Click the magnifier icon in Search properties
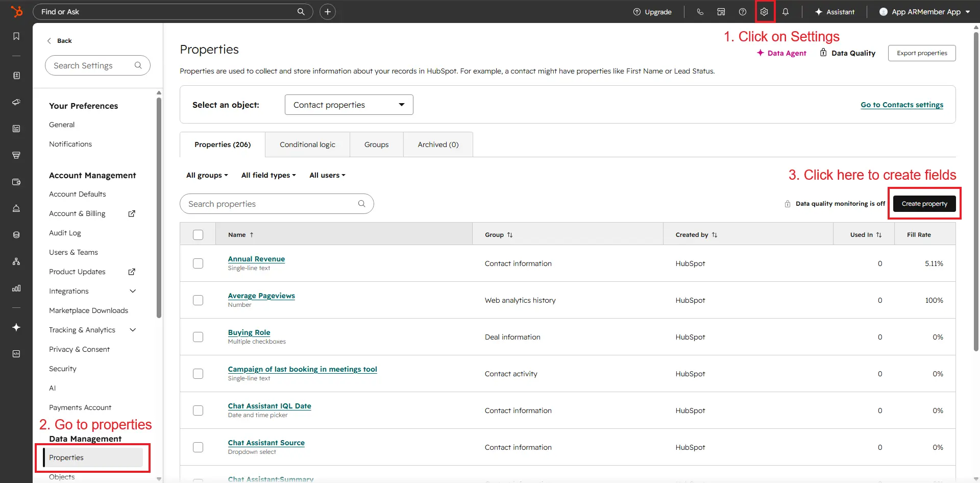This screenshot has height=483, width=980. click(x=362, y=204)
